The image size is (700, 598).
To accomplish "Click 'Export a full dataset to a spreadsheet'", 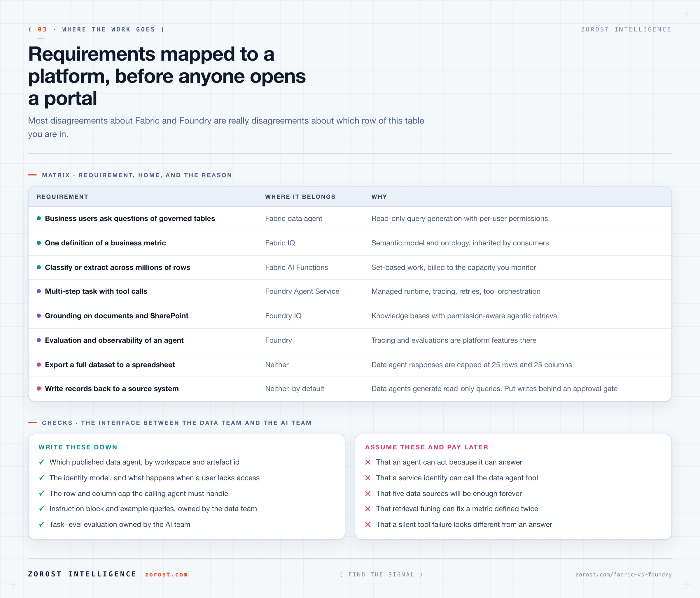I will pos(110,365).
